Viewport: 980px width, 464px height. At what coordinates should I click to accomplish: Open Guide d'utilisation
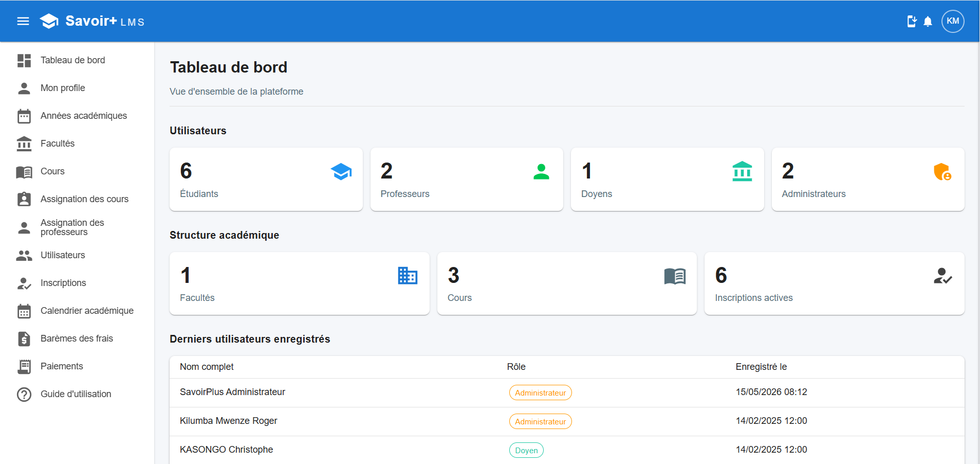[77, 394]
